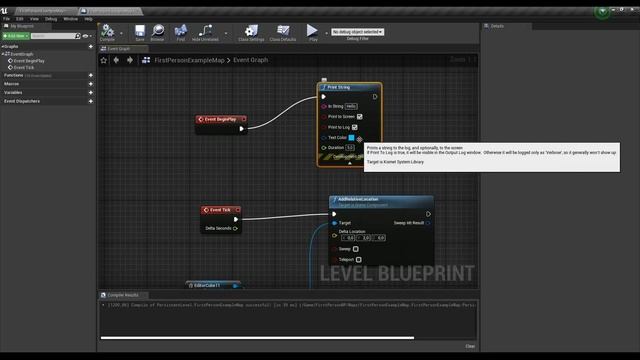Screen dimensions: 640x360
Task: Switch to the Event Graph tab
Action: (x=123, y=49)
